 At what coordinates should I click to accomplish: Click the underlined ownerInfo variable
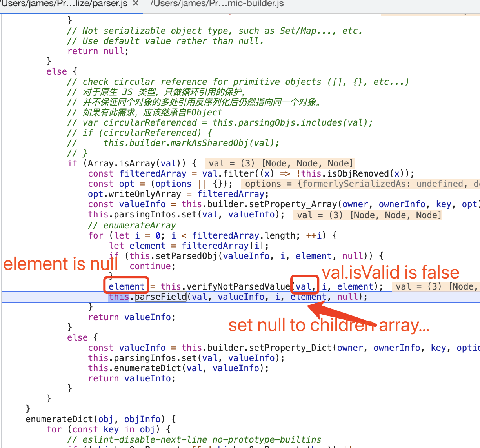(x=402, y=204)
